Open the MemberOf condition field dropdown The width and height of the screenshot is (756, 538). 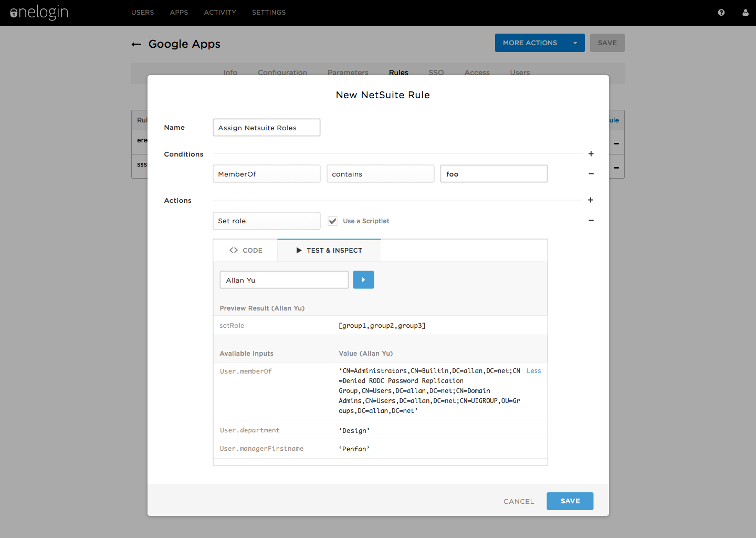(267, 174)
